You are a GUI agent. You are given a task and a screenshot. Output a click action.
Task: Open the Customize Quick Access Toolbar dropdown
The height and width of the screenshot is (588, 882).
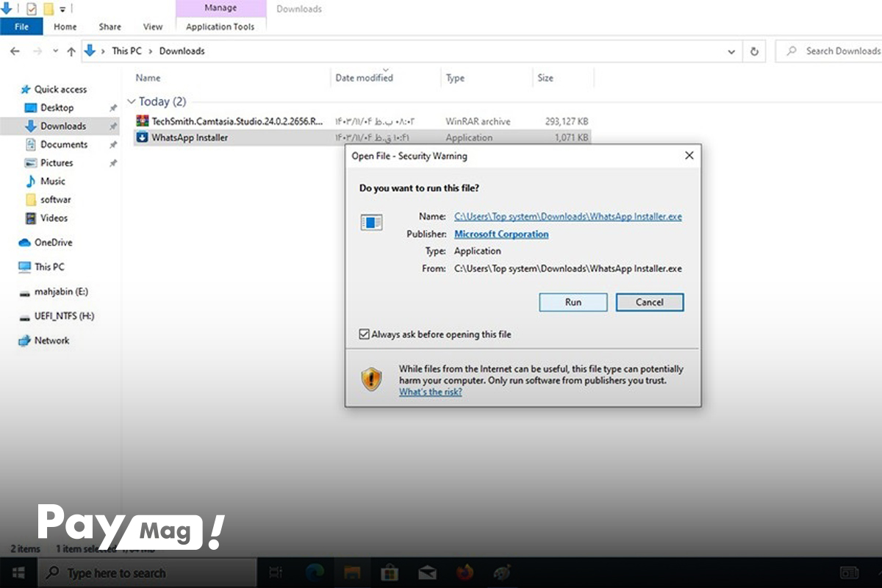(62, 10)
